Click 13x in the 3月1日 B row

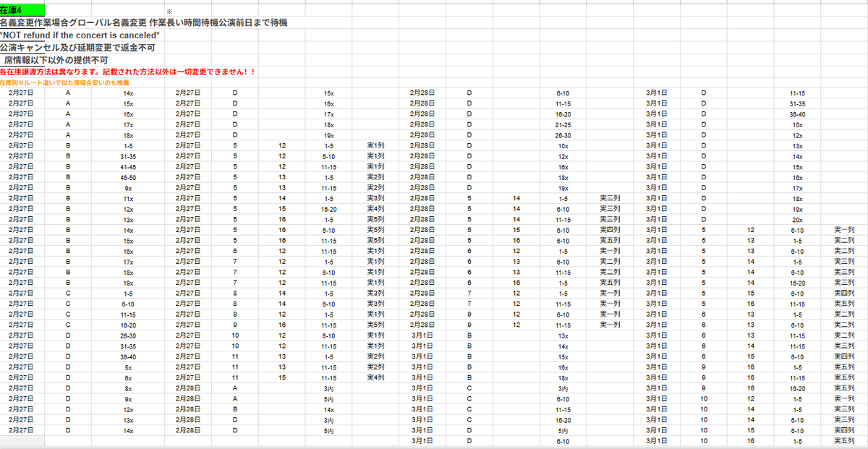(562, 335)
